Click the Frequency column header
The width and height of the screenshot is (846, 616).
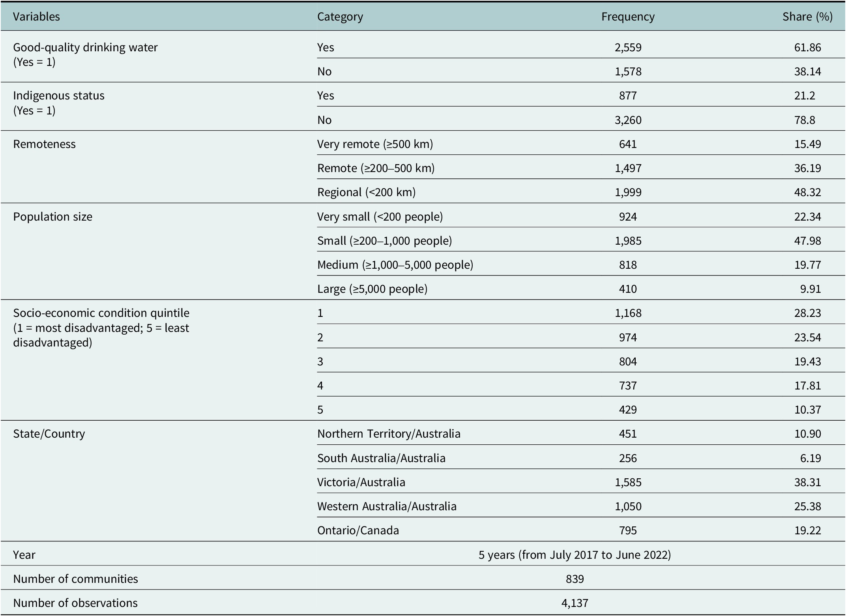[628, 17]
